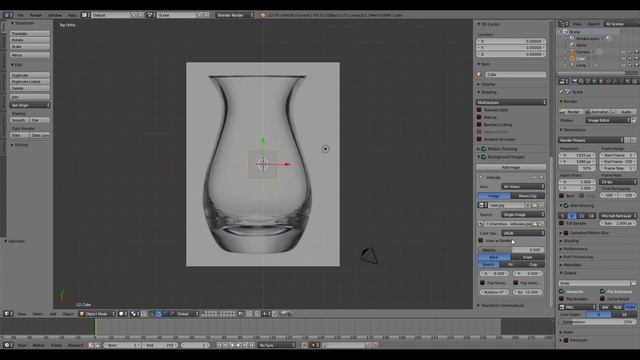Open the Help menu
The image size is (640, 360).
[72, 15]
